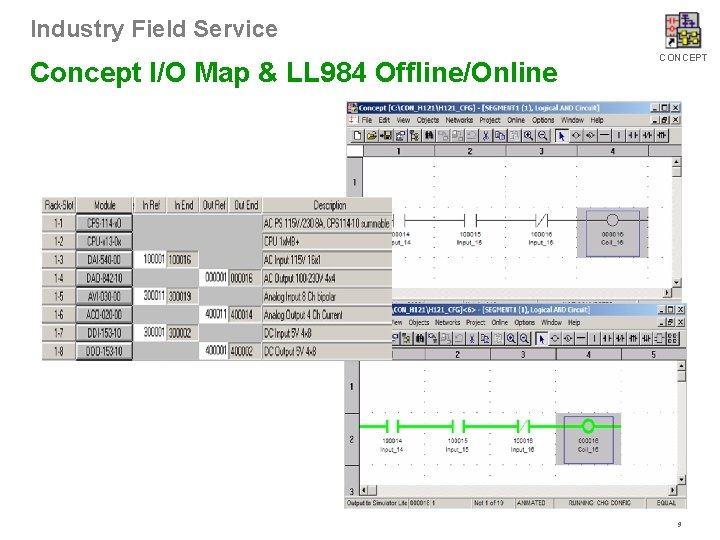Screen dimensions: 720x540
Task: Click Zoom In magnifier in upper Concept toolbar
Action: click(x=528, y=135)
